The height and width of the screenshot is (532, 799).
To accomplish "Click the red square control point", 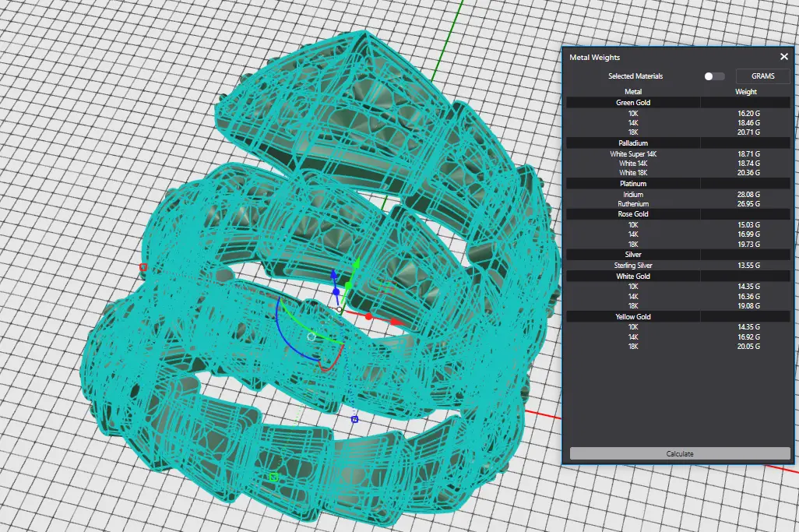I will (x=143, y=267).
